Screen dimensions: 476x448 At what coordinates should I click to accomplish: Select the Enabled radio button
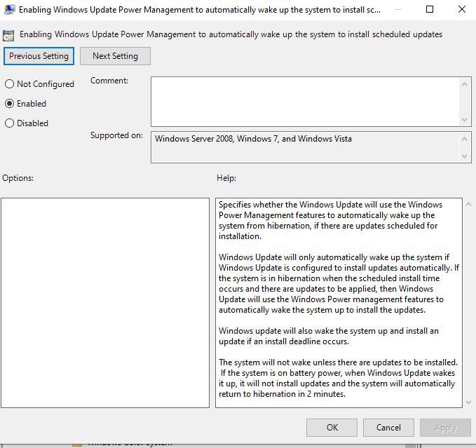coord(25,104)
